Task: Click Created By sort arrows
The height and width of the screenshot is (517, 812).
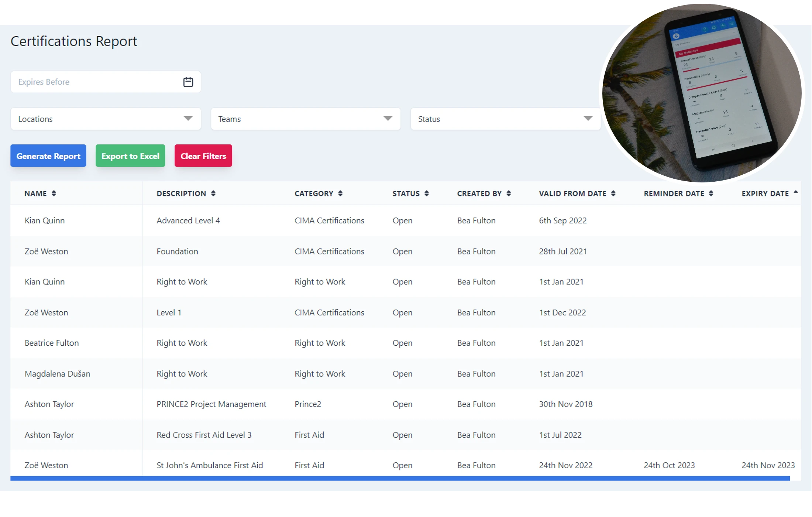Action: [509, 194]
